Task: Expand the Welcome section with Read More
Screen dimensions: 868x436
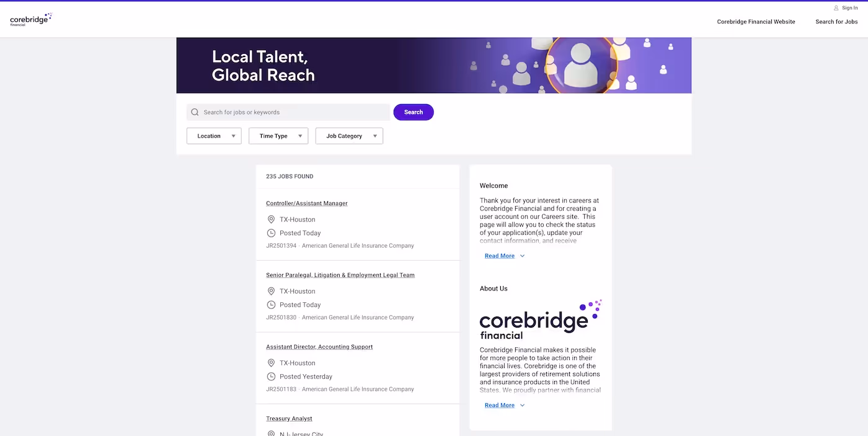Action: tap(500, 255)
